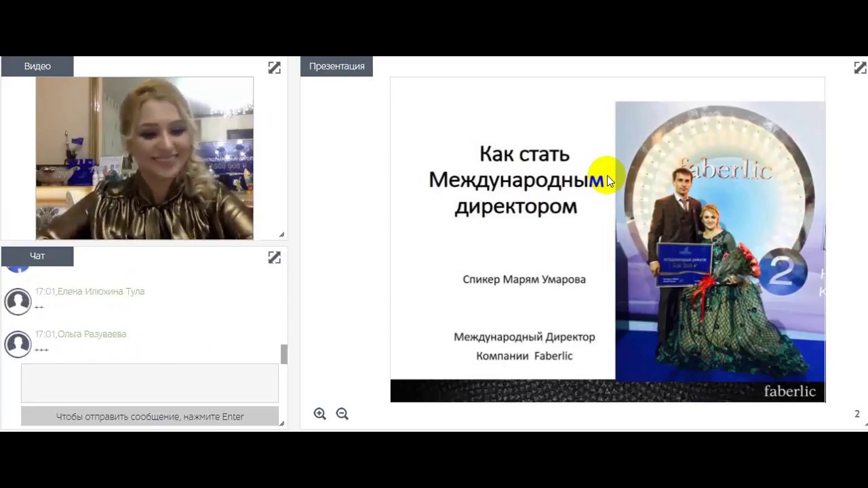Click 'Международный Директор' on the slide
The width and height of the screenshot is (868, 488).
(524, 337)
